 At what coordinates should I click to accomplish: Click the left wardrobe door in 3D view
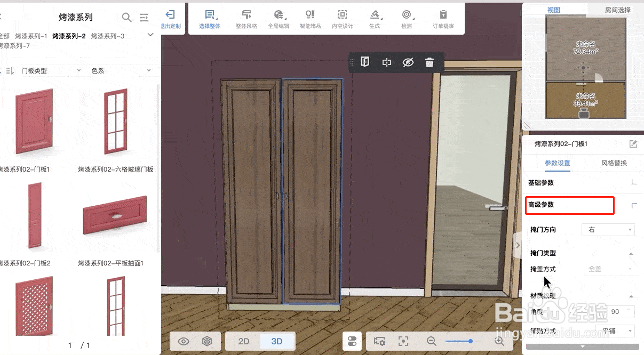click(251, 192)
